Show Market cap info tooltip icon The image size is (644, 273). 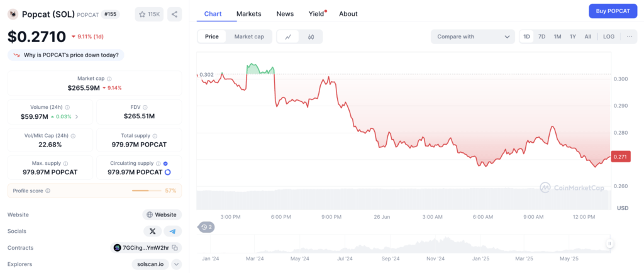coord(109,79)
